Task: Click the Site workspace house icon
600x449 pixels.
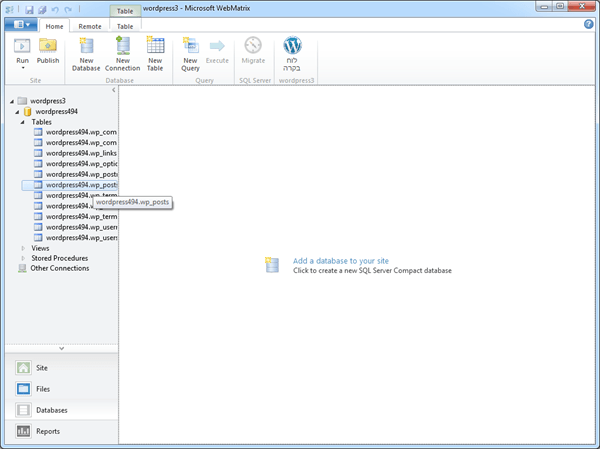Action: click(23, 368)
